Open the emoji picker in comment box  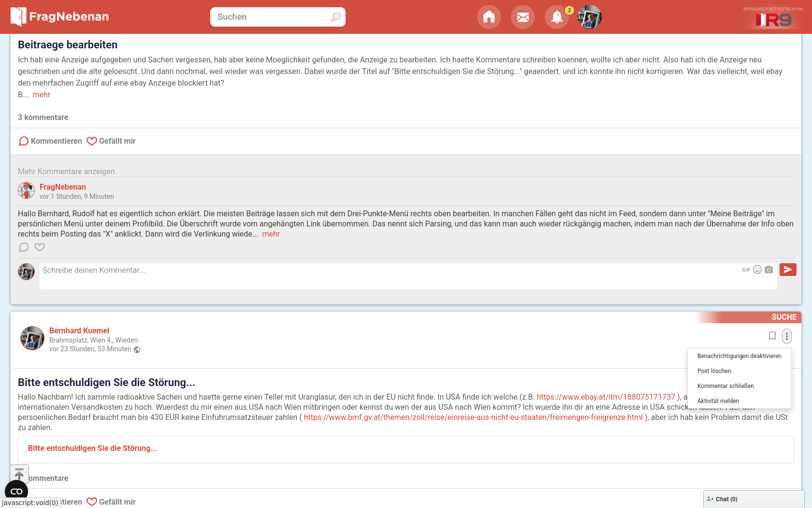point(757,270)
